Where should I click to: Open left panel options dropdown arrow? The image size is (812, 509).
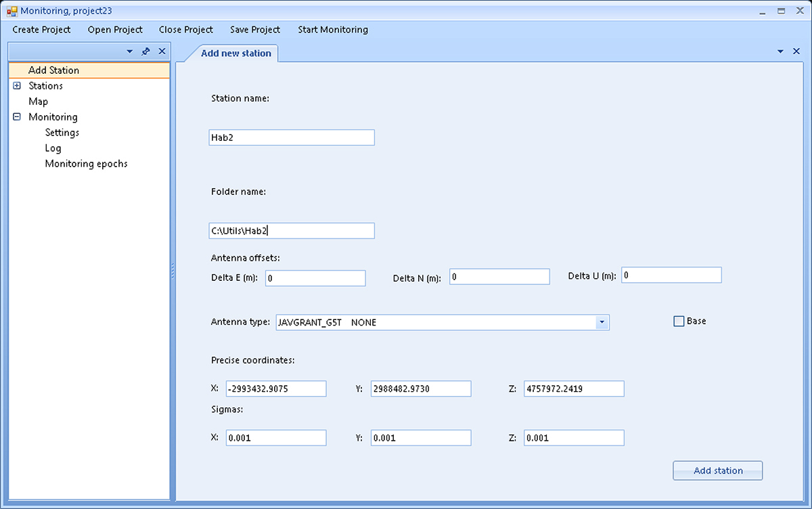130,51
